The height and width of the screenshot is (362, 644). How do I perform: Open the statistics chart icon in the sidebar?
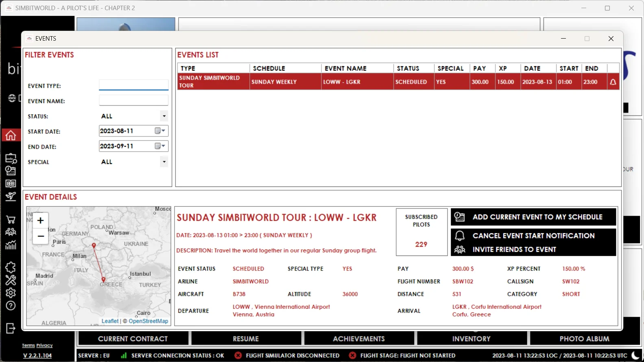point(11,245)
